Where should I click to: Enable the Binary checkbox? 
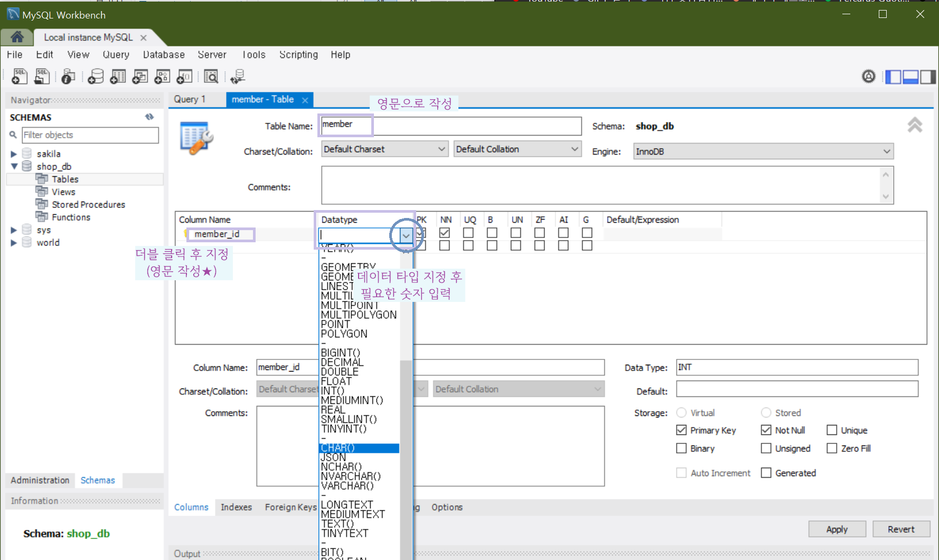click(x=681, y=448)
